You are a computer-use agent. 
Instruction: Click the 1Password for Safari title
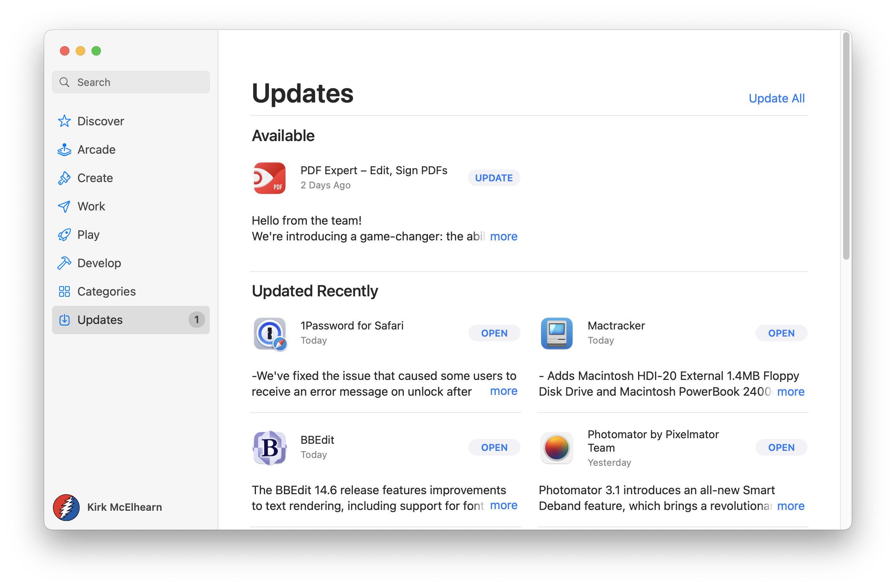(x=352, y=326)
